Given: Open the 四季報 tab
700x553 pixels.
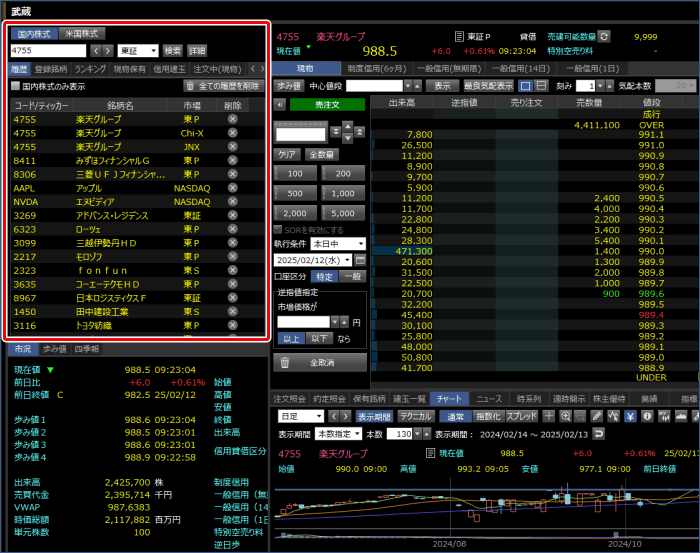Looking at the screenshot, I should (87, 349).
